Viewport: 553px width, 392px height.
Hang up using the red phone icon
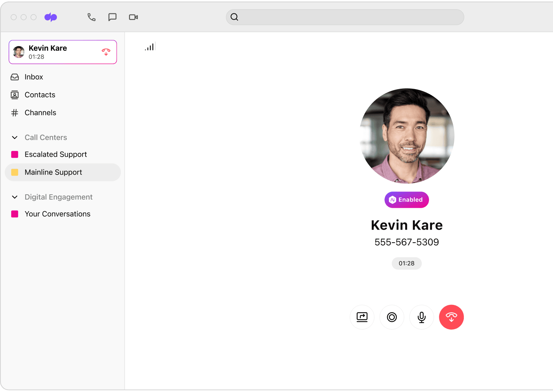451,317
